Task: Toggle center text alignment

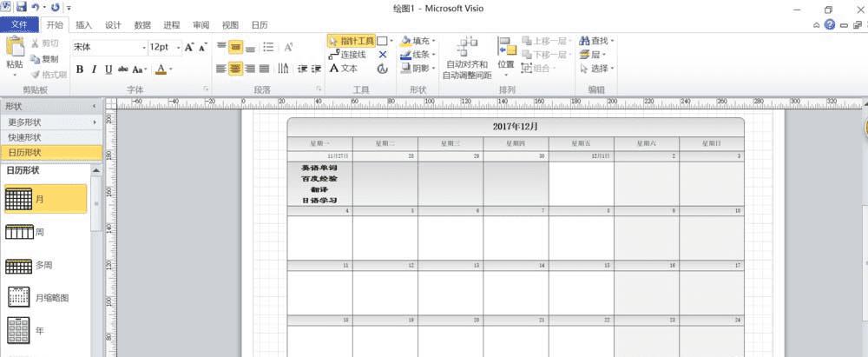Action: pos(236,69)
